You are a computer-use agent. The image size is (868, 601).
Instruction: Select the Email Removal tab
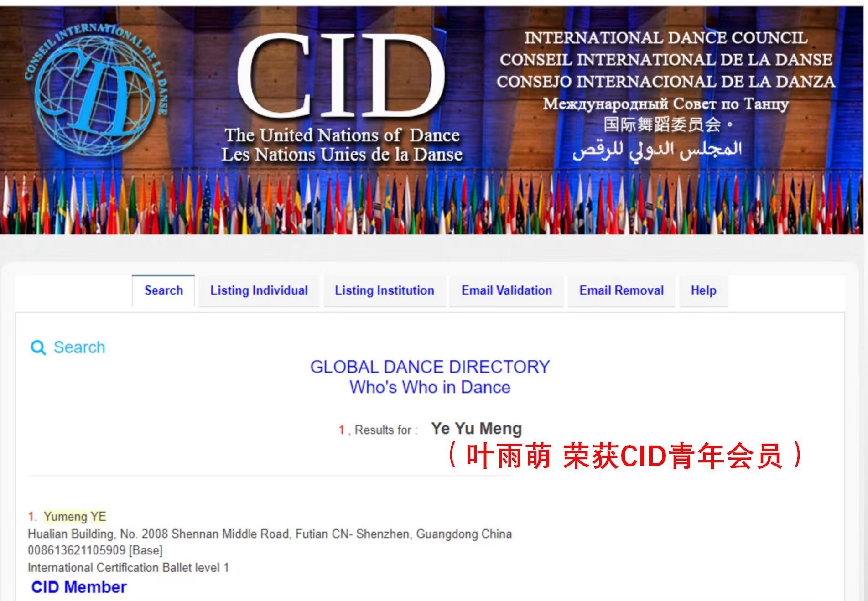point(621,290)
